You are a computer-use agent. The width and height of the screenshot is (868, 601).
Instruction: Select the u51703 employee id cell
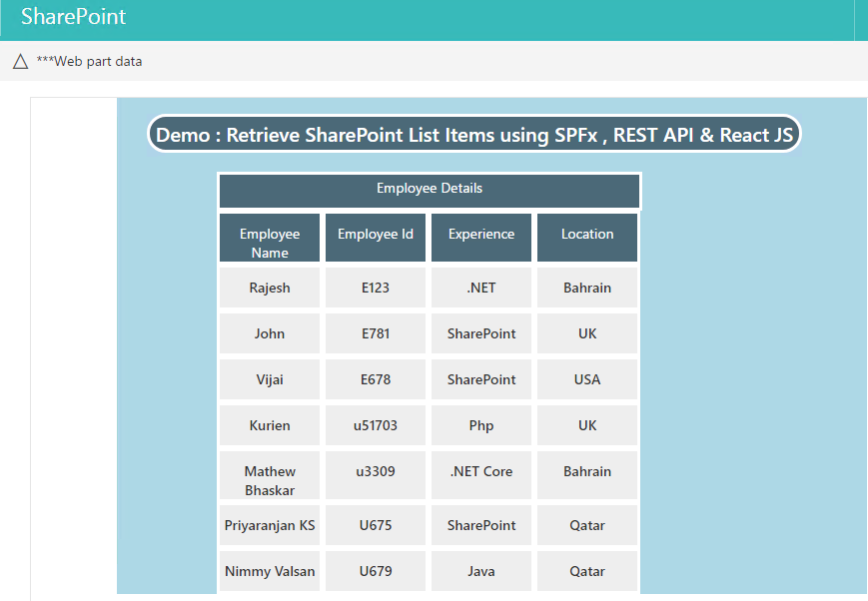point(376,426)
